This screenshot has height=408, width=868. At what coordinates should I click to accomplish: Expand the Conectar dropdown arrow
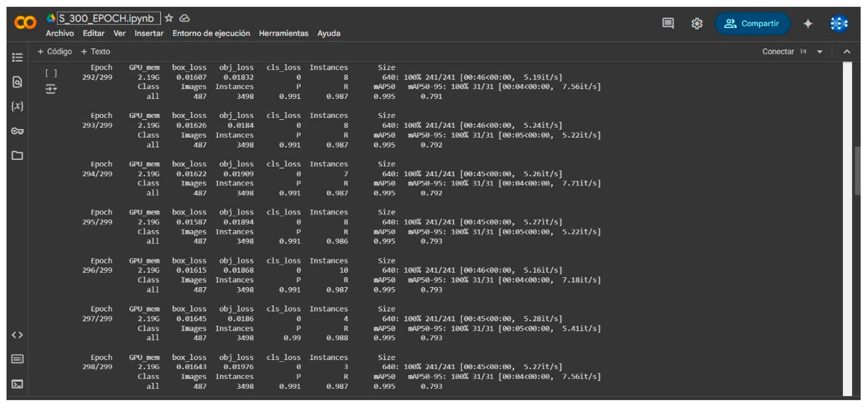click(820, 52)
